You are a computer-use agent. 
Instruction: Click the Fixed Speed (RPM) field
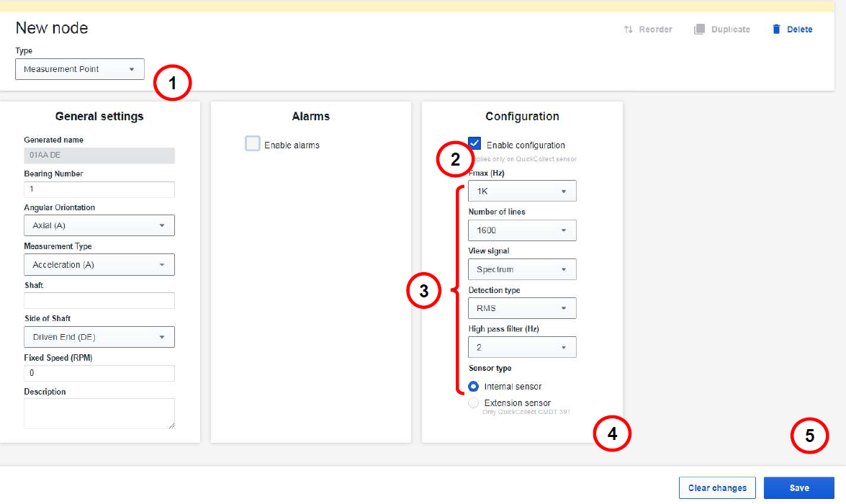(x=99, y=374)
